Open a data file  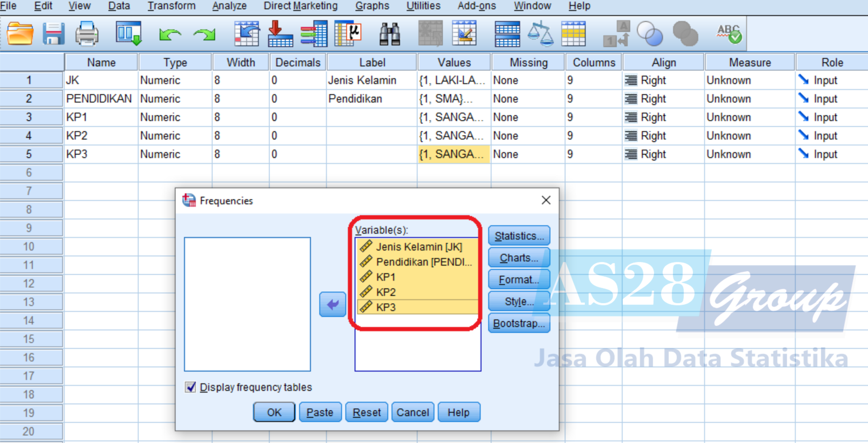19,34
